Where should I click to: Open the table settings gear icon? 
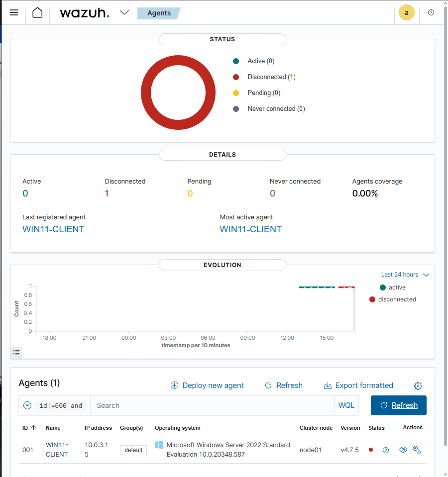(x=418, y=386)
